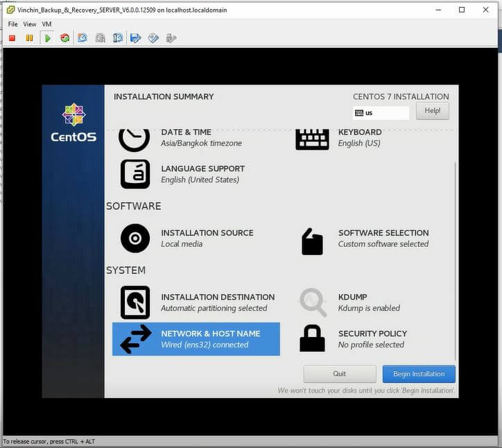Click the clock icon for Date & Time
The width and height of the screenshot is (502, 448).
134,139
